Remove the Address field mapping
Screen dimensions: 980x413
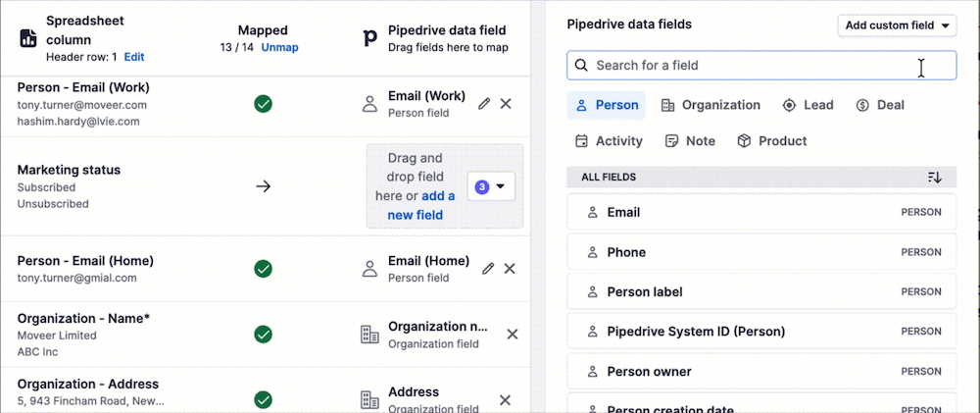[x=506, y=400]
